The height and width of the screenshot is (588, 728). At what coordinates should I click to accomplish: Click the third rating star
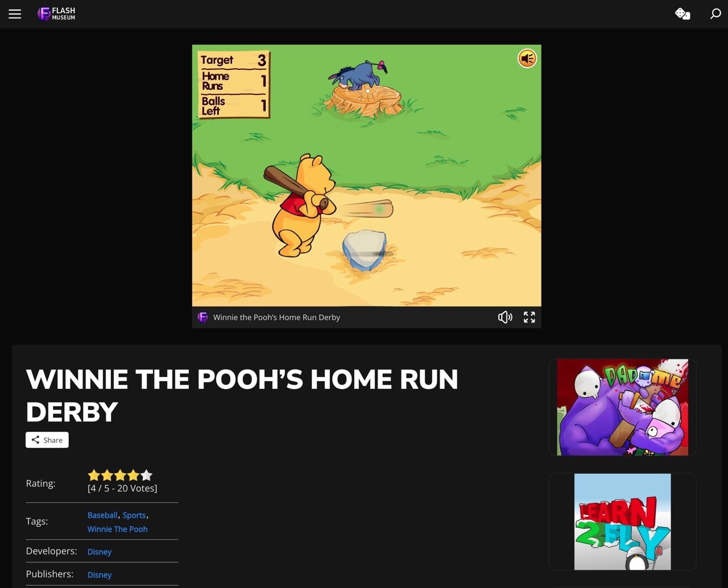click(120, 475)
